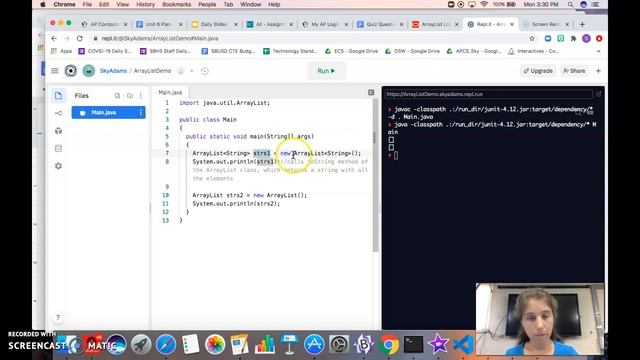Click the Upgrade button
The height and width of the screenshot is (360, 640).
[538, 71]
